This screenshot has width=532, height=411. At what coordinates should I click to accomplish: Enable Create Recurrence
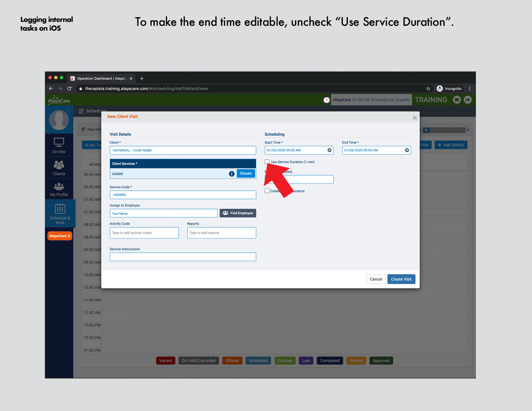[267, 191]
